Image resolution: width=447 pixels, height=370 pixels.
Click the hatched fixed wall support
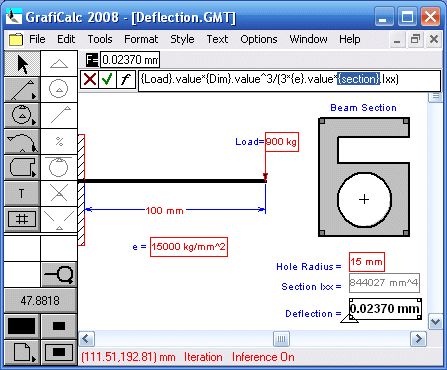81,190
